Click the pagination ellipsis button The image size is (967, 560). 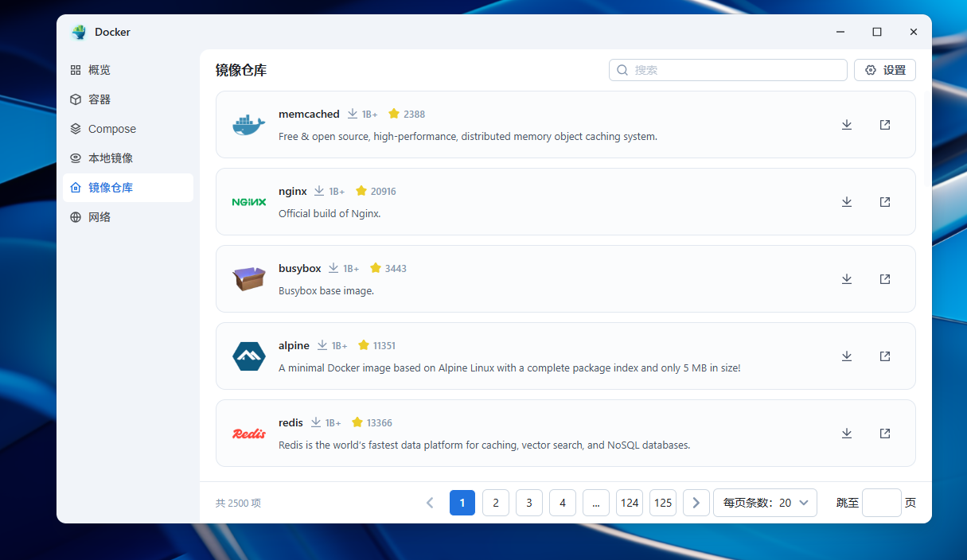[596, 503]
